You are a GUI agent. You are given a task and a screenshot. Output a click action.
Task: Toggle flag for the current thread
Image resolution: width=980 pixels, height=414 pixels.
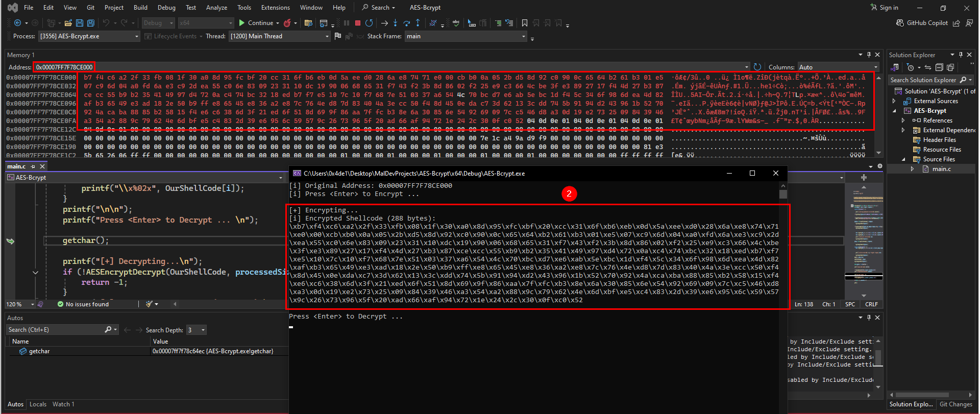[x=337, y=36]
